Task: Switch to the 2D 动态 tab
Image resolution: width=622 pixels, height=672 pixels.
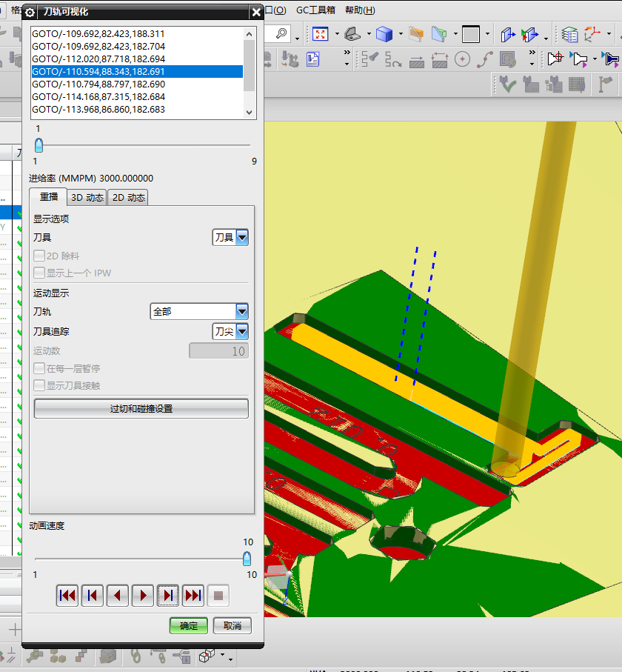Action: (x=129, y=198)
